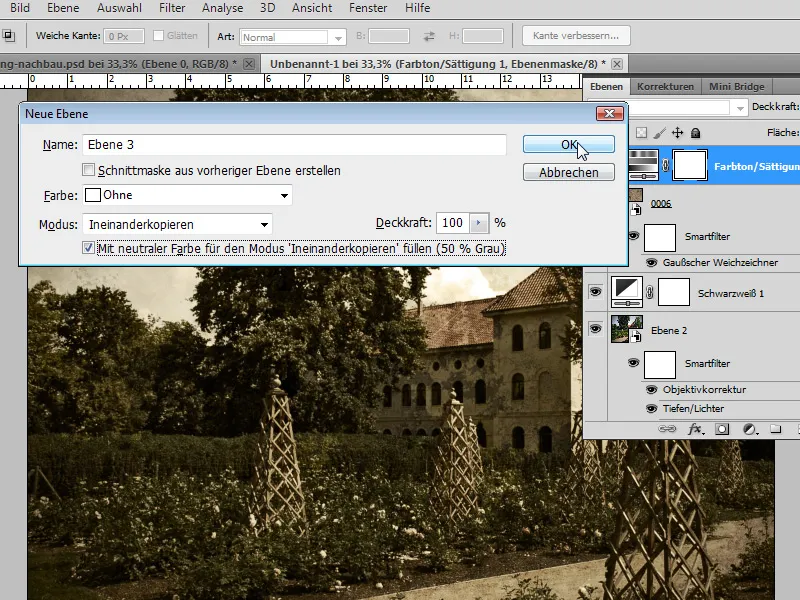Close the Neue Ebene dialog with X

coord(610,113)
